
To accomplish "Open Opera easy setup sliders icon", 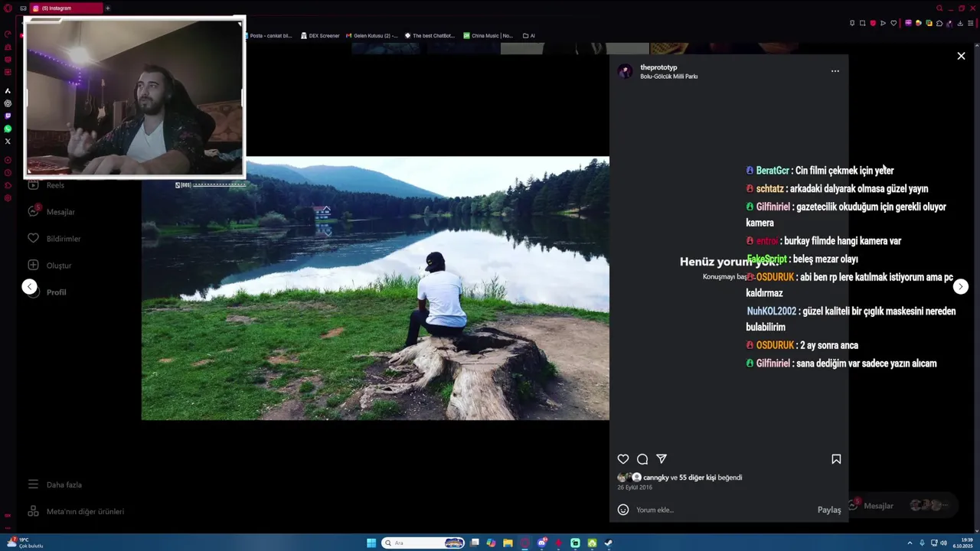I will [x=971, y=23].
